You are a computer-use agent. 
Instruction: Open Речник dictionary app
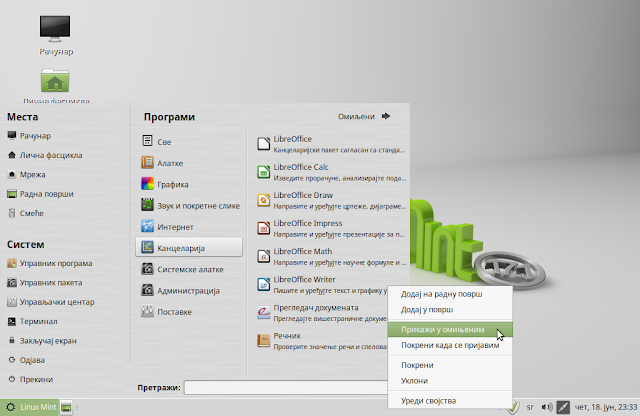(321, 341)
